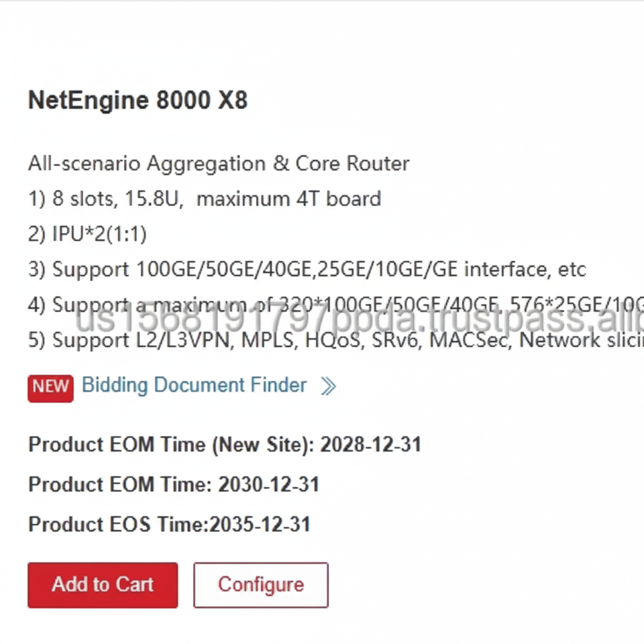Image resolution: width=644 pixels, height=644 pixels.
Task: Click the Product EOM Time (New Site) label
Action: [x=170, y=445]
